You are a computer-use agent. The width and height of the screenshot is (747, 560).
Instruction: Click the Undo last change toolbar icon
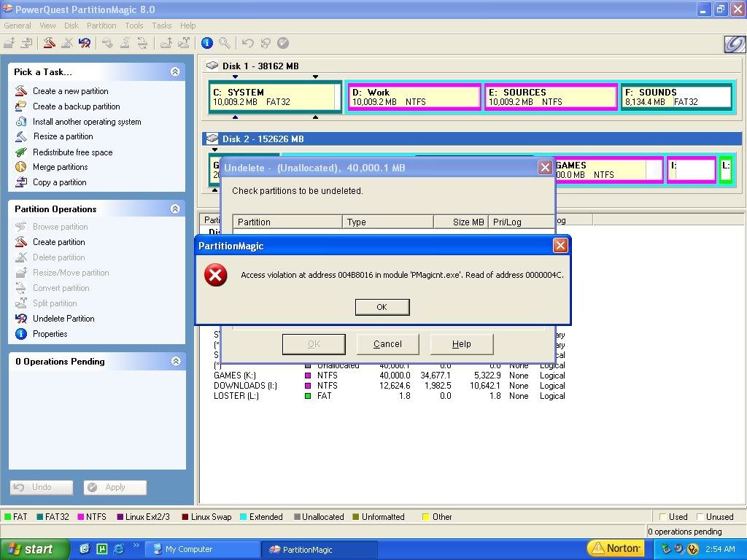coord(248,43)
